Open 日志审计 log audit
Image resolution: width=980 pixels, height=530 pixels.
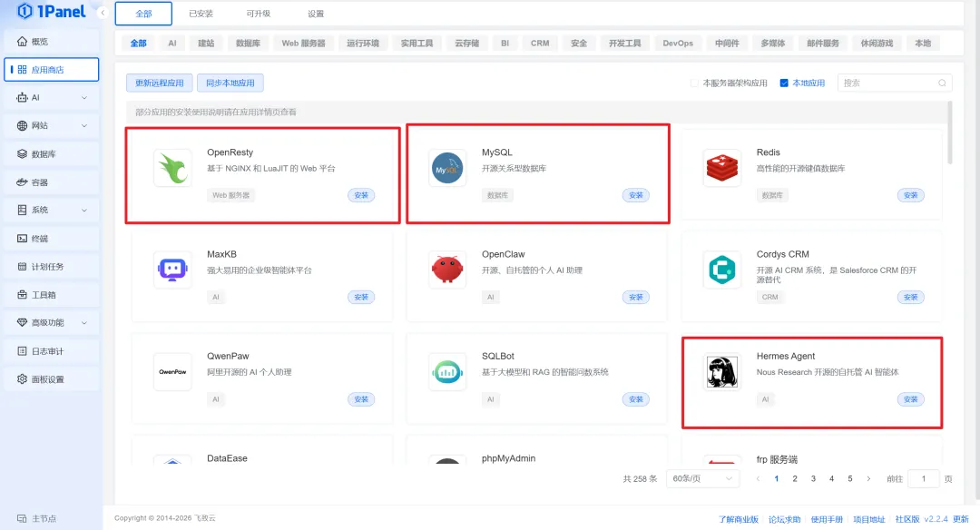point(51,351)
